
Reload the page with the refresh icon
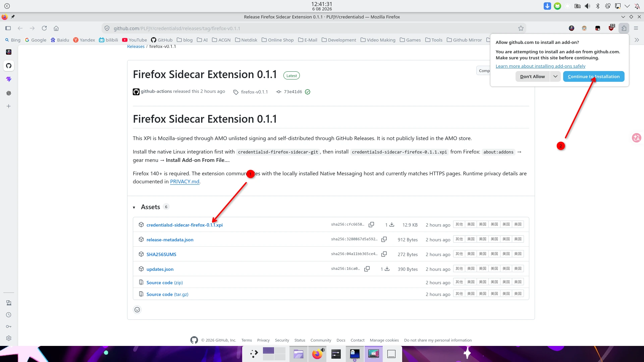[x=44, y=28]
